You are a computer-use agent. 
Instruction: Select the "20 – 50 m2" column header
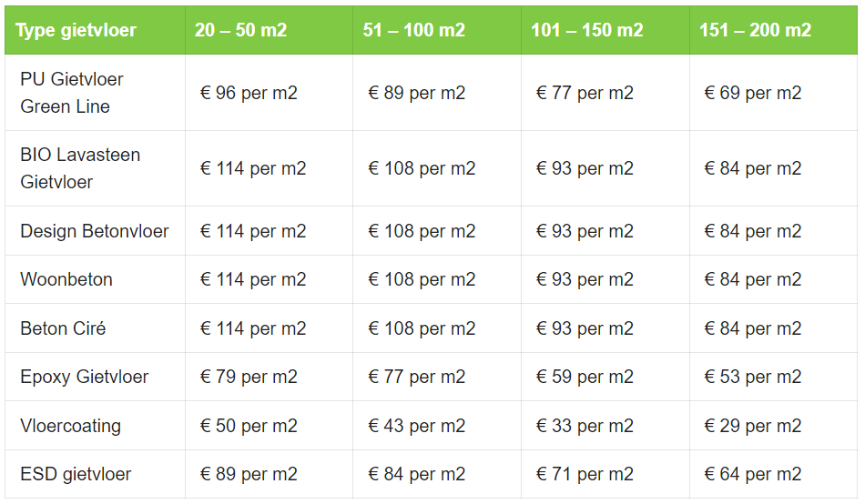pos(240,30)
